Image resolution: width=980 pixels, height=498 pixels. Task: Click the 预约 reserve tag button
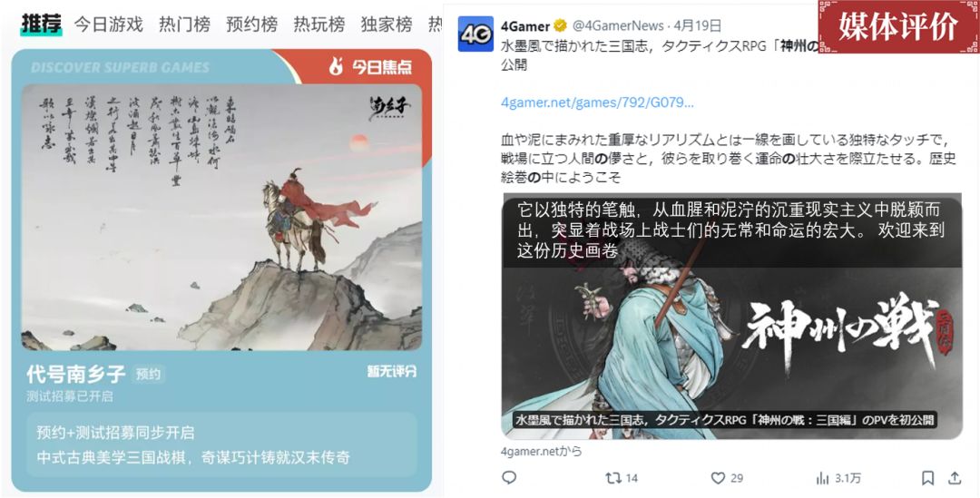(148, 375)
